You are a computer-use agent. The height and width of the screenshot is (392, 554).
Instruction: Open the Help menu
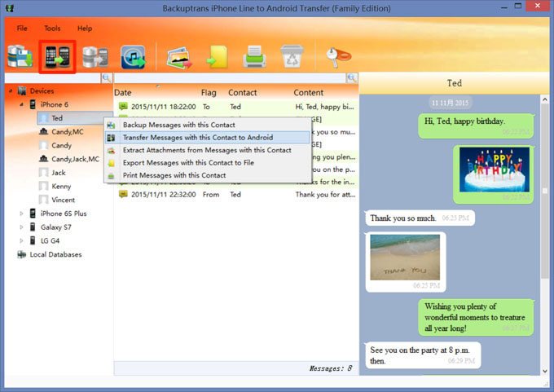point(85,29)
